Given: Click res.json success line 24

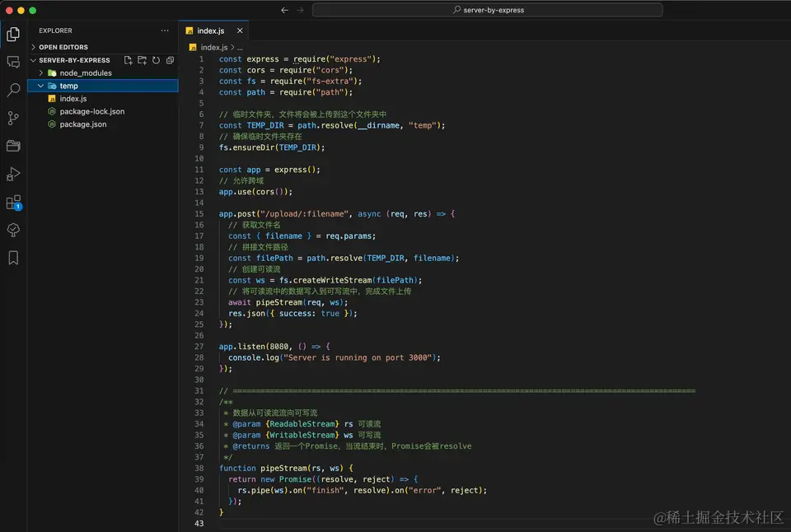Looking at the screenshot, I should click(293, 314).
